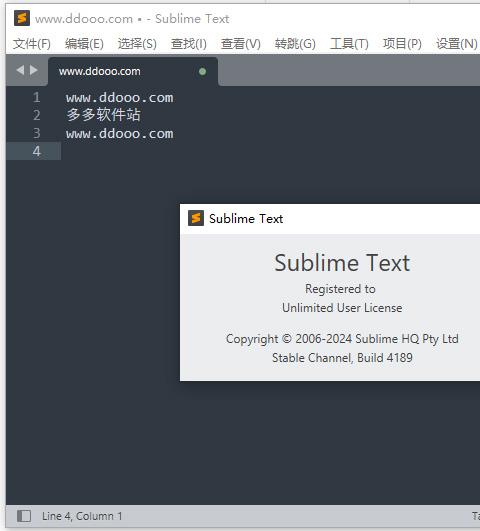Click 'Unlimited User License' text
480x531 pixels.
pos(342,308)
